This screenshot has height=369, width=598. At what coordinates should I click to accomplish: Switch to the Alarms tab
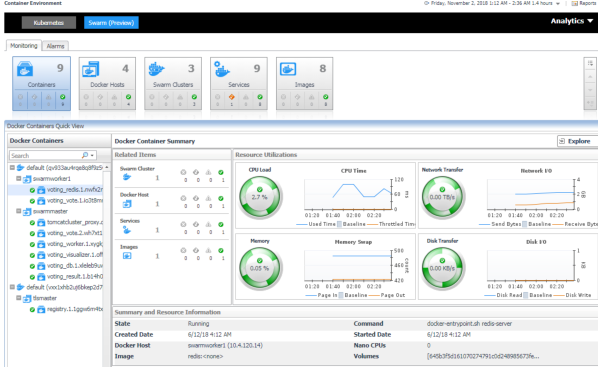55,46
